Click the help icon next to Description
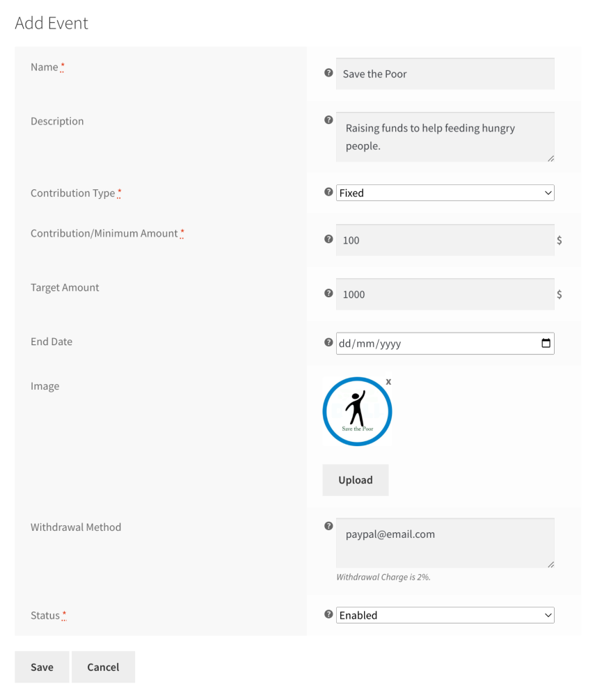595x700 pixels. [x=328, y=120]
